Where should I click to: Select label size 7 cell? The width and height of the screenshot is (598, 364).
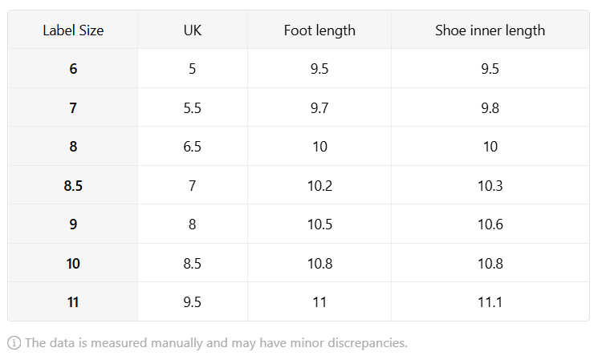point(73,107)
